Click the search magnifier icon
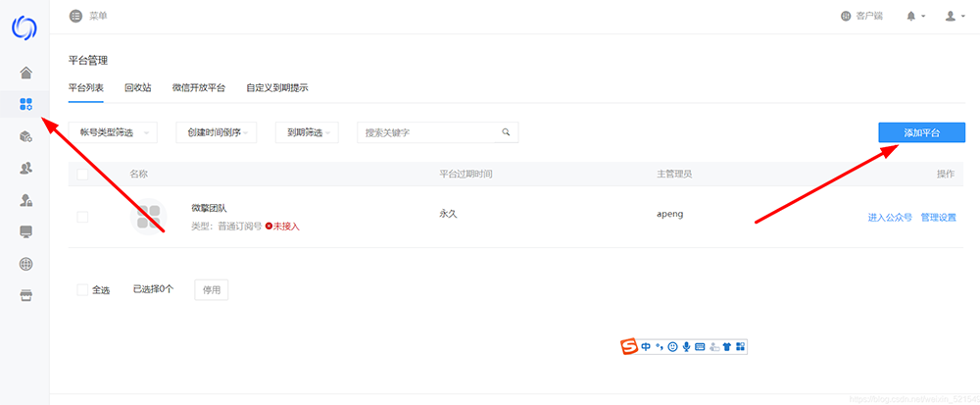The width and height of the screenshot is (980, 405). pos(506,132)
